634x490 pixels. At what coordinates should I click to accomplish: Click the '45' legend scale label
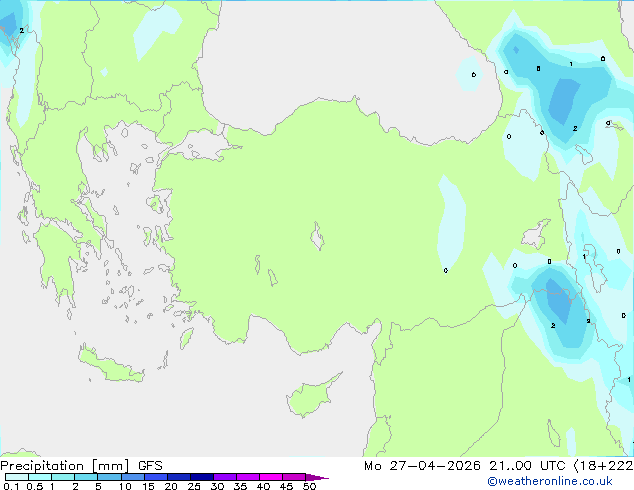286,486
